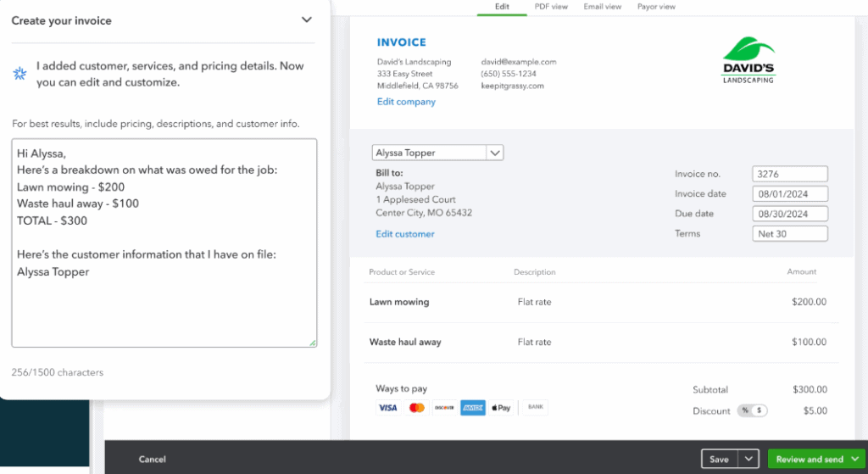868x474 pixels.
Task: Click the Invoice no. field 3276
Action: [789, 174]
